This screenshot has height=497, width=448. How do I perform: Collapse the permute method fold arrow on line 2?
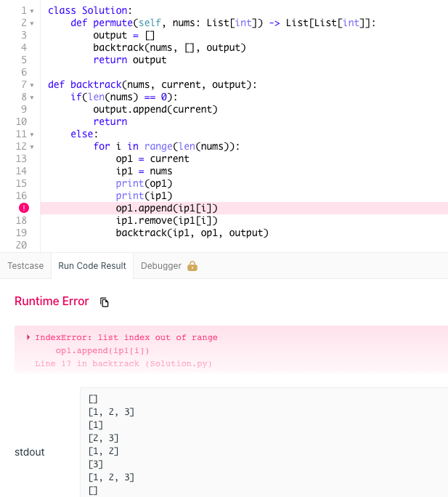pos(32,23)
